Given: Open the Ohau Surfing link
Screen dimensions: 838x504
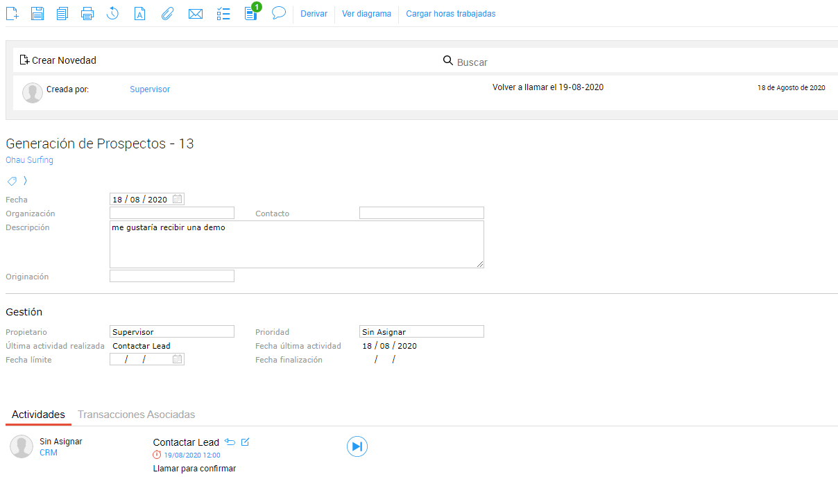Looking at the screenshot, I should point(29,160).
